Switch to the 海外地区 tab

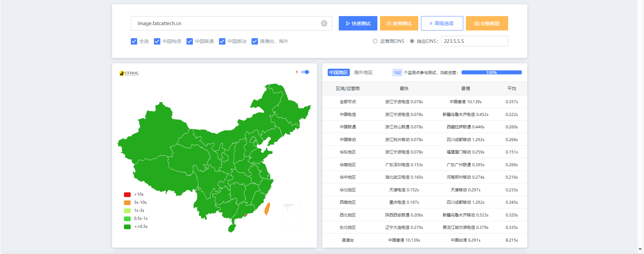pos(363,72)
